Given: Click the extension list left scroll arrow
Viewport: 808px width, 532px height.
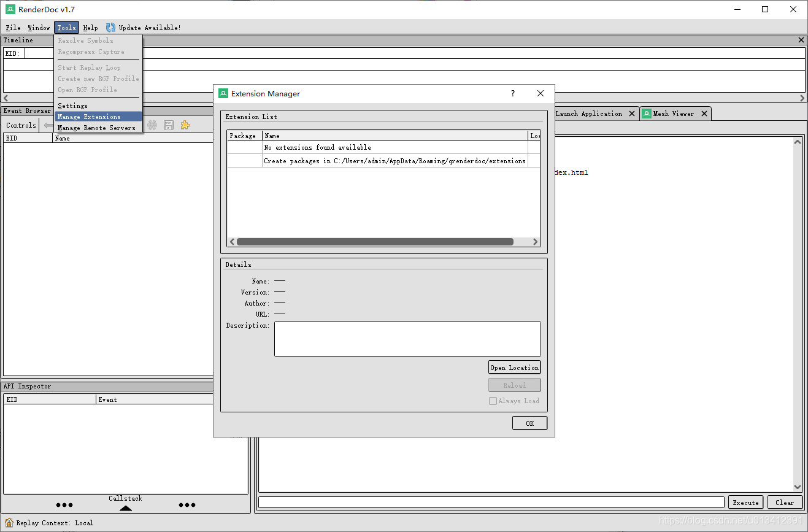Looking at the screenshot, I should pos(231,242).
